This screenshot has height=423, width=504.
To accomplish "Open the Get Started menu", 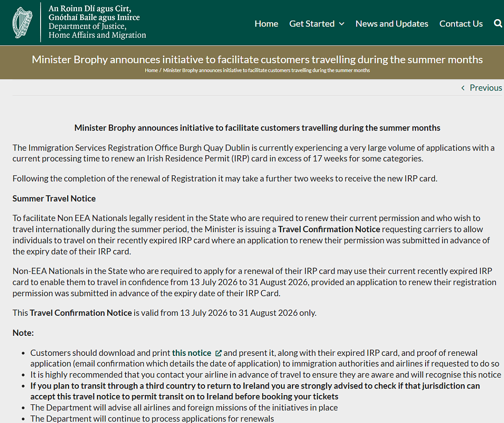I will [x=316, y=24].
